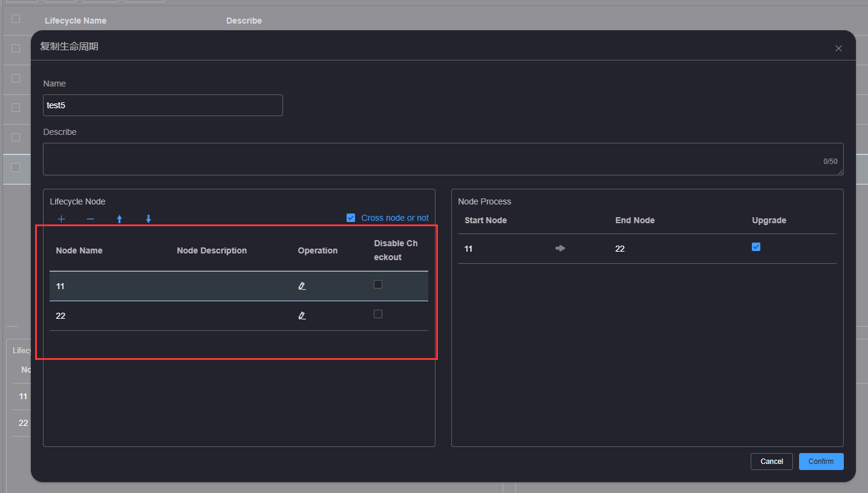Confirm the lifecycle copy

click(821, 462)
